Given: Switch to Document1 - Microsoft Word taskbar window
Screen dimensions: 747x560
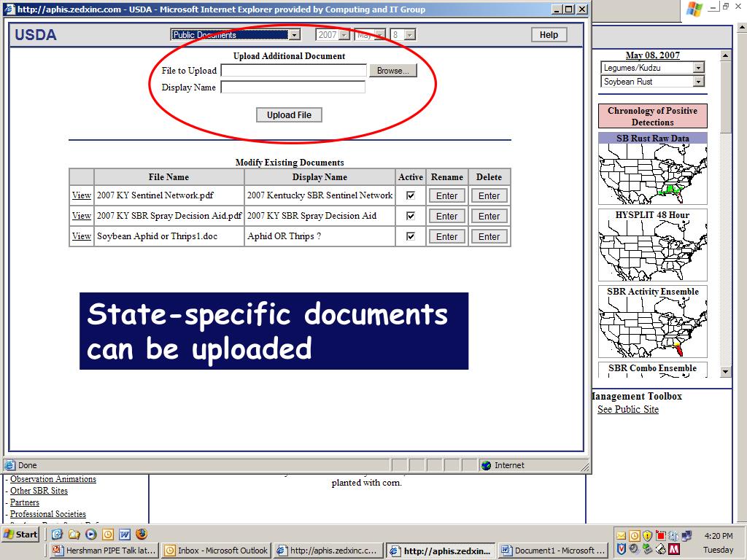Looking at the screenshot, I should (553, 550).
